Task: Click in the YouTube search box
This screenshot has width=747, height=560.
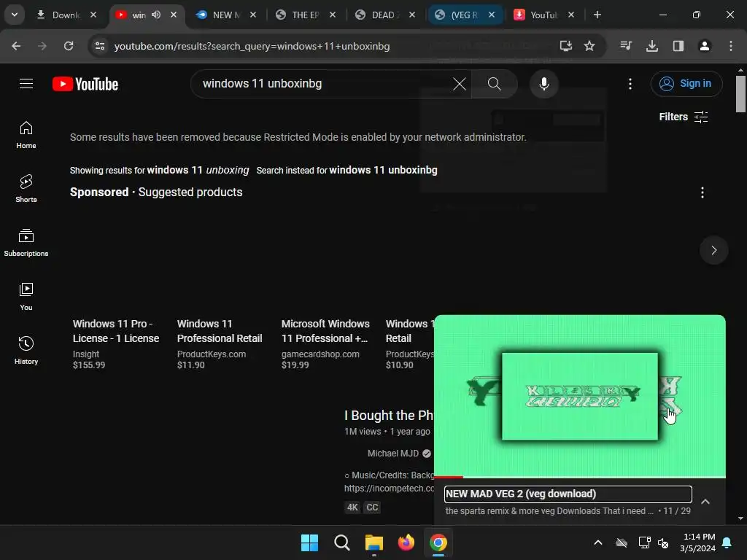Action: [324, 84]
